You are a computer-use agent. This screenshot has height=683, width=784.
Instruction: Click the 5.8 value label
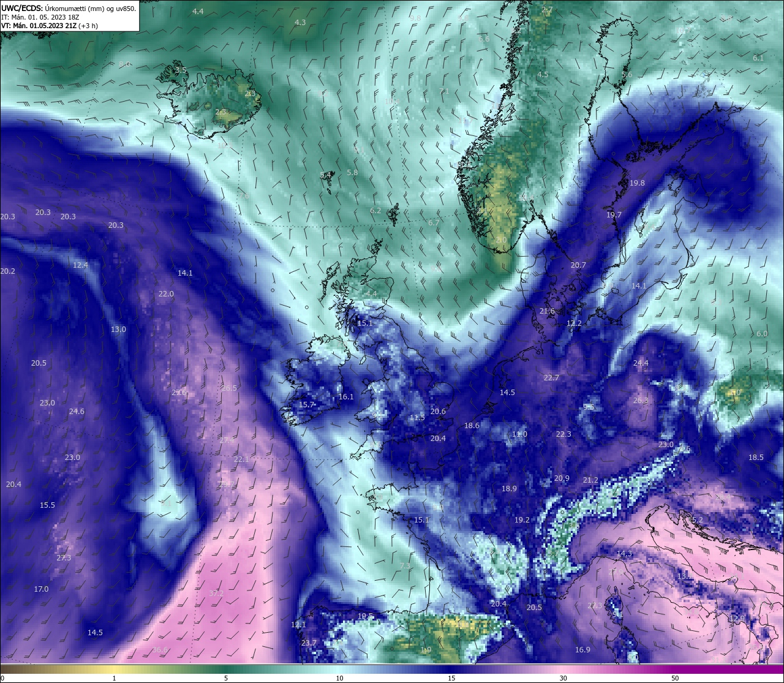[352, 172]
